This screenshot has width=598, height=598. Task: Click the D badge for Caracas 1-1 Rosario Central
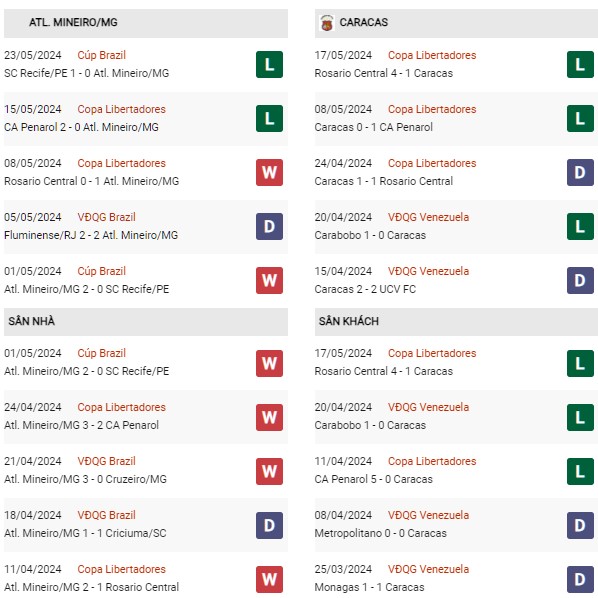click(580, 172)
